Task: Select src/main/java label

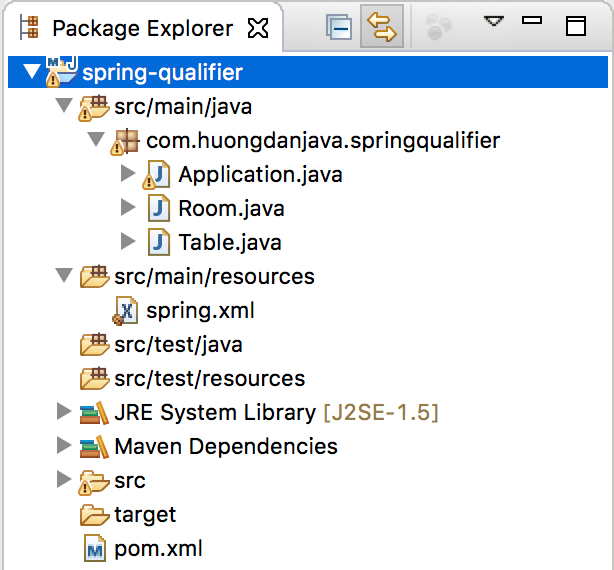Action: pos(183,107)
